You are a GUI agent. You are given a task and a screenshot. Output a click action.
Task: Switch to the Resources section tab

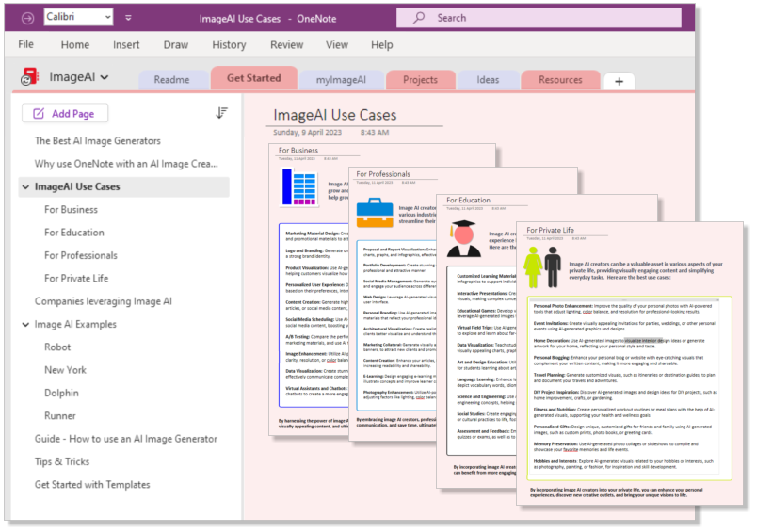(x=560, y=80)
